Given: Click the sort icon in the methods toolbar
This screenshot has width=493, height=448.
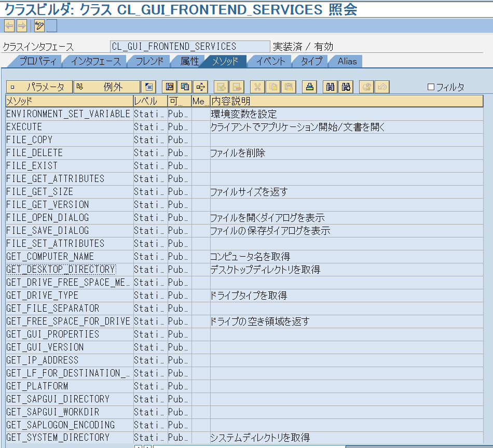Looking at the screenshot, I should (169, 87).
